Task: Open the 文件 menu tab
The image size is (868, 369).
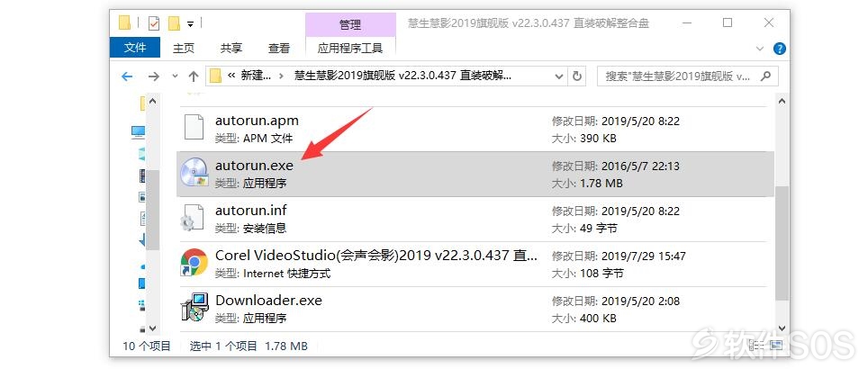Action: point(135,48)
